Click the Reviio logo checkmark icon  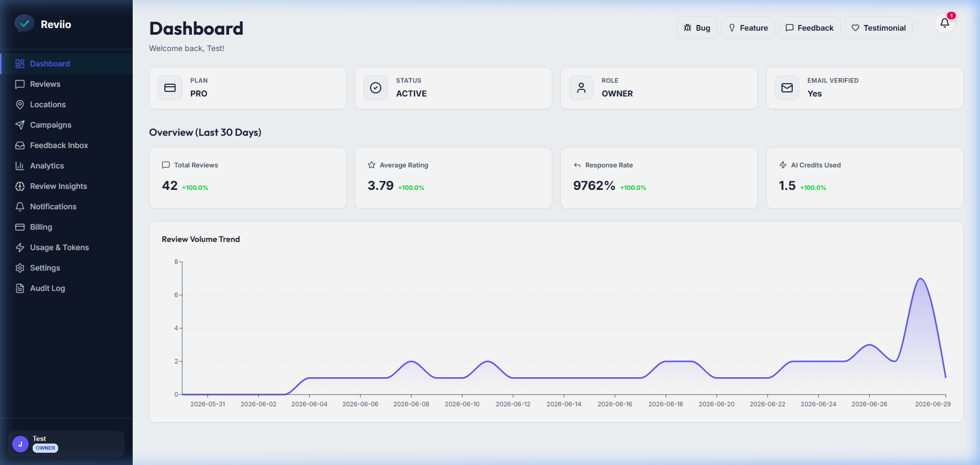coord(24,23)
